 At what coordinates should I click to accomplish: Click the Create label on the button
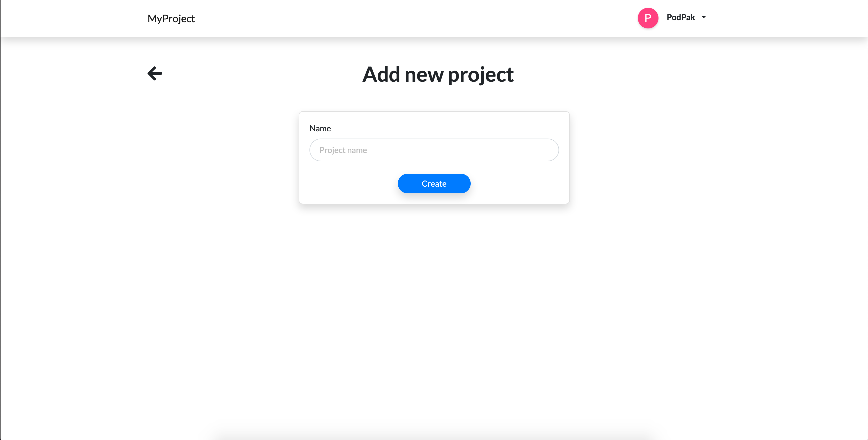pyautogui.click(x=434, y=184)
